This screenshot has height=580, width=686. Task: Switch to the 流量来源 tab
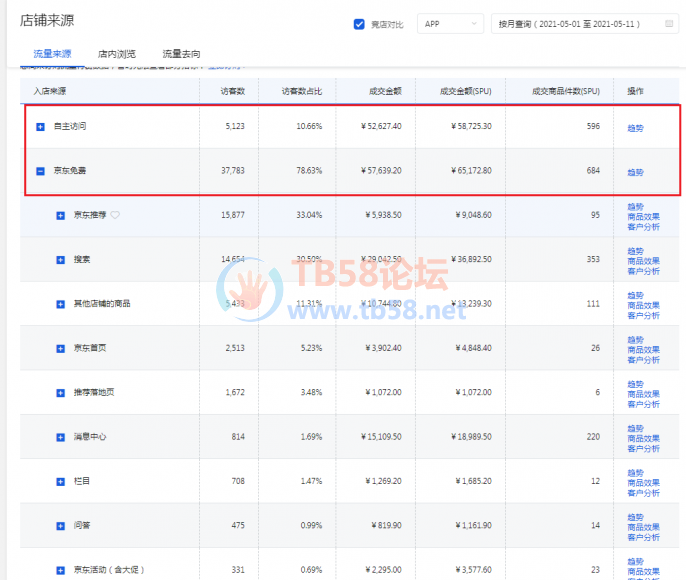pyautogui.click(x=52, y=54)
